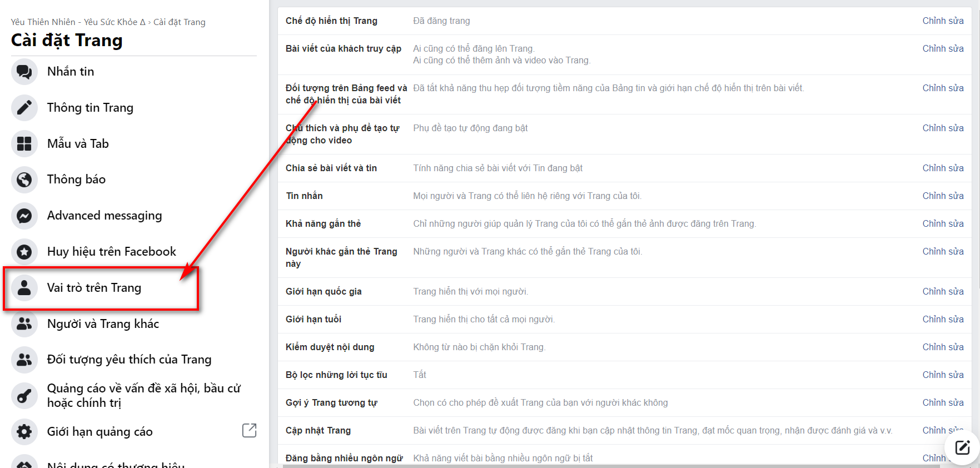Click Chỉnh sửa for Bài viết của khách truy cập
Viewport: 980px width, 468px height.
(x=943, y=49)
